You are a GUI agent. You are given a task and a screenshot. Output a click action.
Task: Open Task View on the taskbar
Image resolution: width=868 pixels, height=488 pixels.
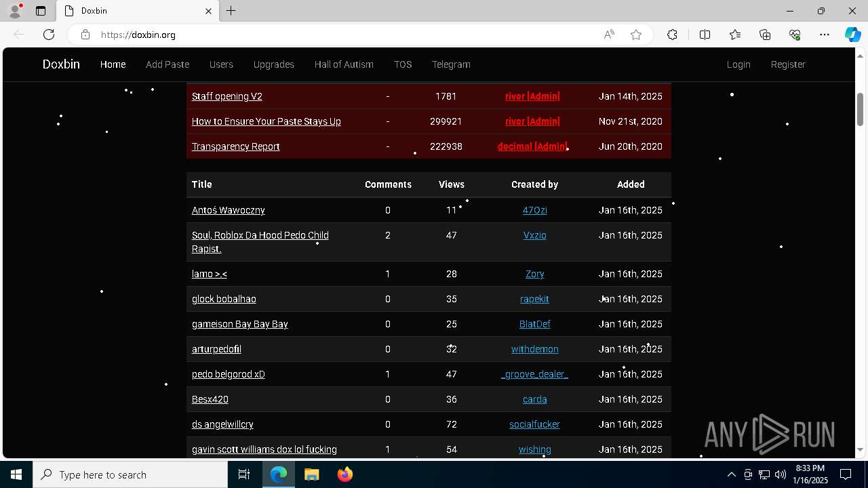coord(244,474)
